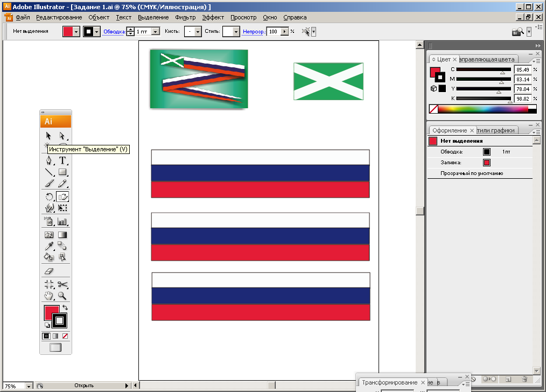
Task: Select the Paintbrush tool
Action: pyautogui.click(x=49, y=183)
